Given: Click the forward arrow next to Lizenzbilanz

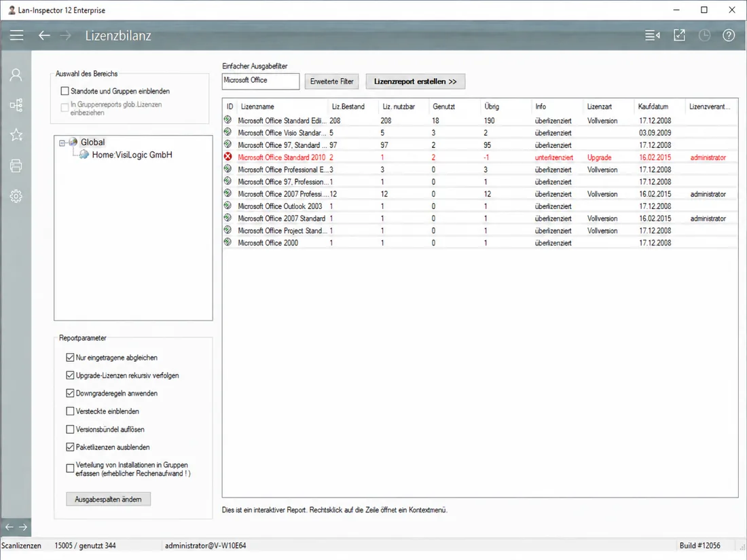Looking at the screenshot, I should [65, 35].
